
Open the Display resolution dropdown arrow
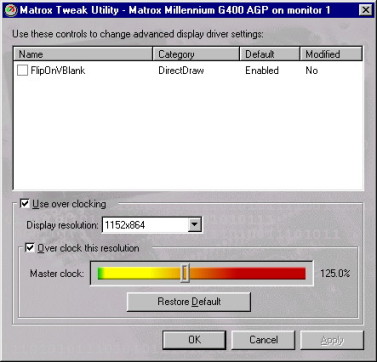point(194,225)
